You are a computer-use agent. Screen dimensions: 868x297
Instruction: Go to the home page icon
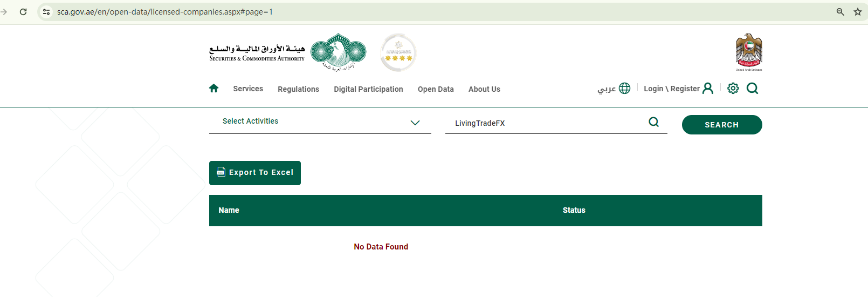213,88
